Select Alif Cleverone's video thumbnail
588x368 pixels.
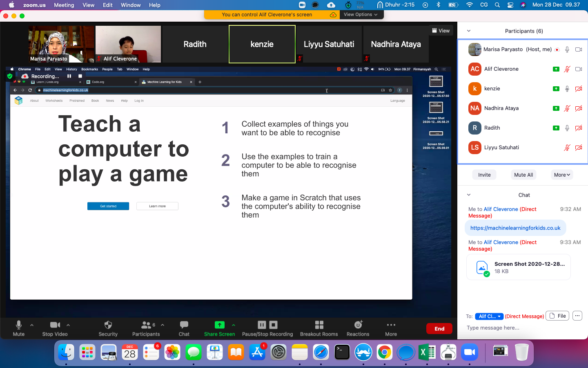pyautogui.click(x=128, y=44)
